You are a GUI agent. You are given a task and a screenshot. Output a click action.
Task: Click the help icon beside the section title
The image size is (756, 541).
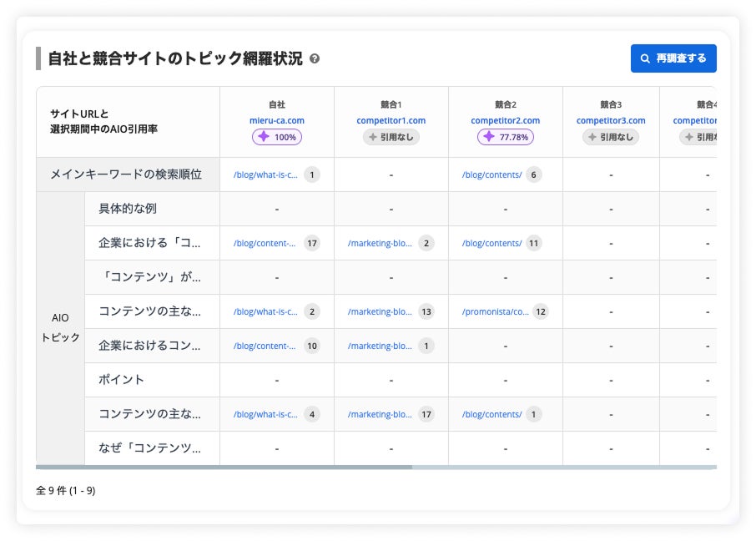(x=315, y=59)
